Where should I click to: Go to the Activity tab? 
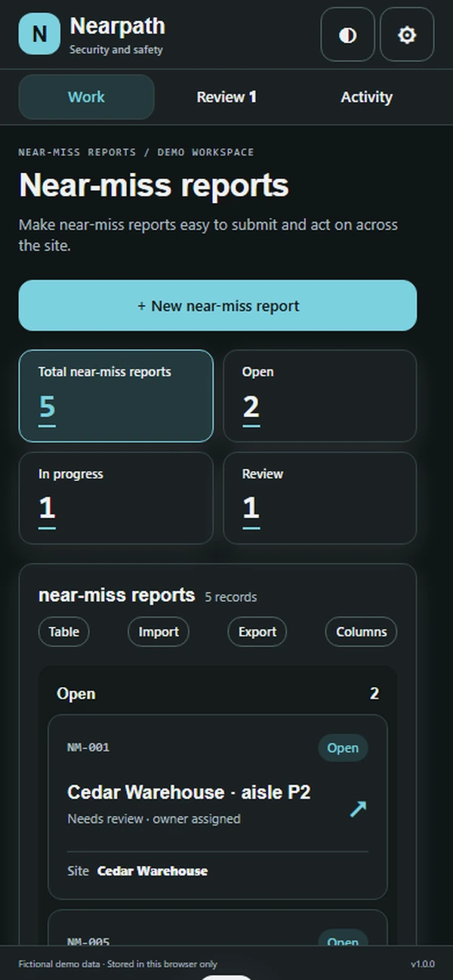[366, 97]
